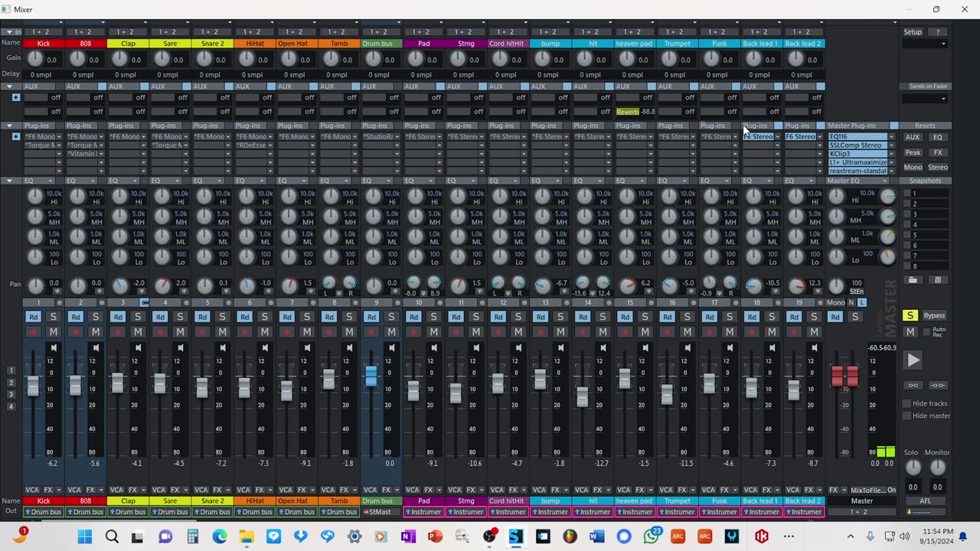Click the channel 1 number circle icon

[60, 304]
